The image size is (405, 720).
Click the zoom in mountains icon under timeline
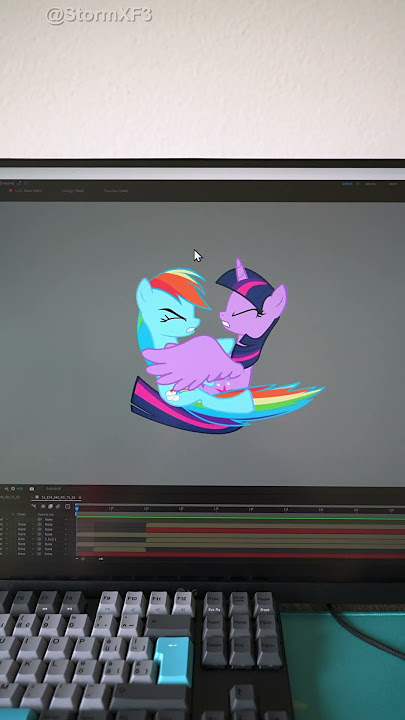point(101,559)
